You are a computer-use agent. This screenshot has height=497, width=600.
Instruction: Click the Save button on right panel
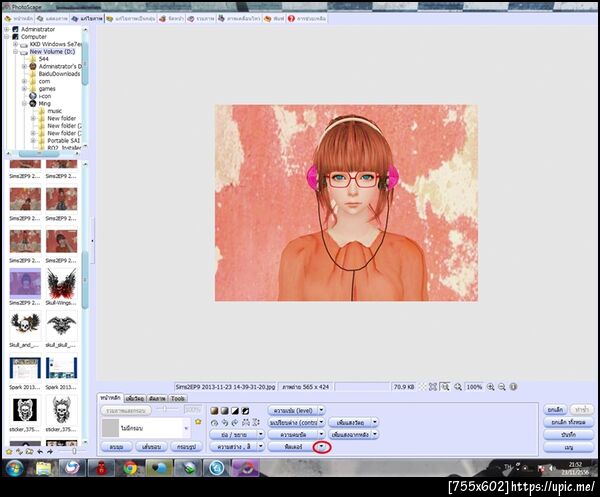[568, 435]
